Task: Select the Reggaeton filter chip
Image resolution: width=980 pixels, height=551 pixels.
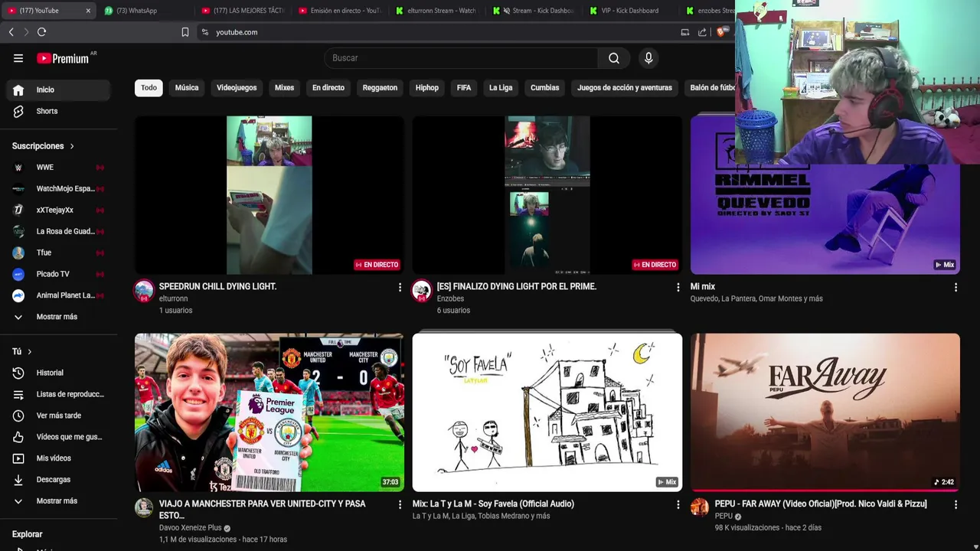Action: [x=380, y=87]
